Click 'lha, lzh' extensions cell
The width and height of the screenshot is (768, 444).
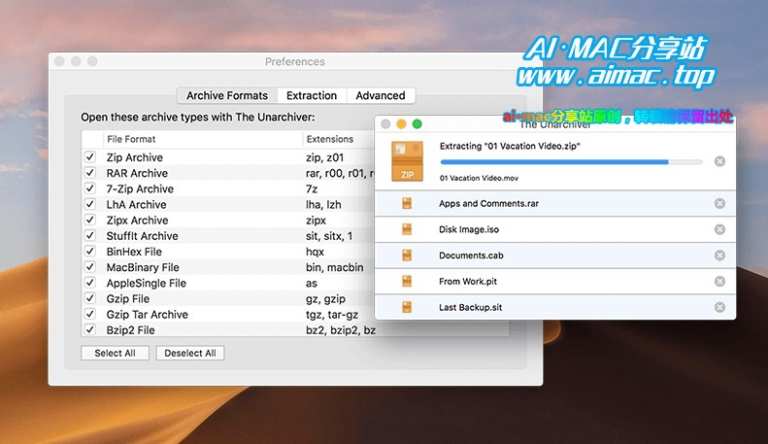pos(323,204)
